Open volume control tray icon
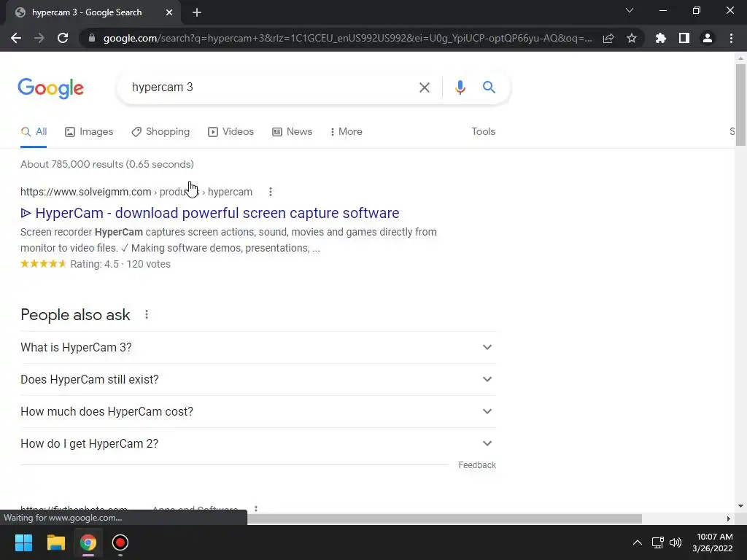This screenshot has width=747, height=560. click(676, 542)
